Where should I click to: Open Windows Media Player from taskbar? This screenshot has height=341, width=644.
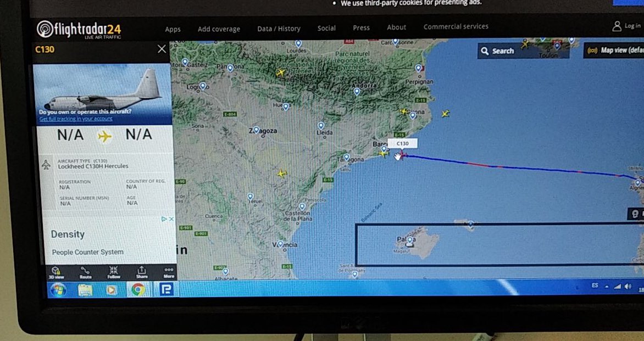[x=112, y=290]
